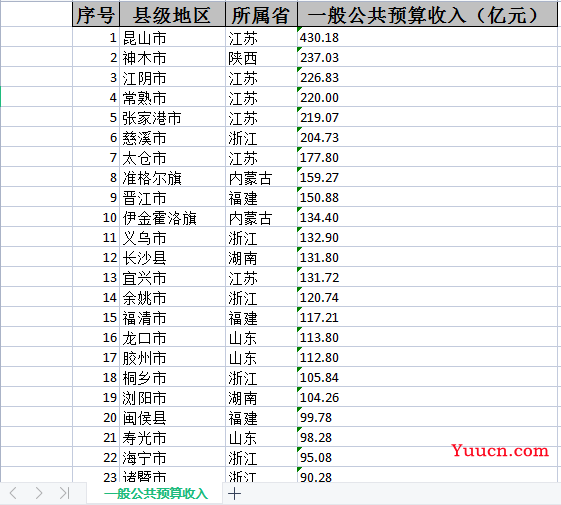Select the revenue value 219.07
Screen dimensions: 561x505
427,117
